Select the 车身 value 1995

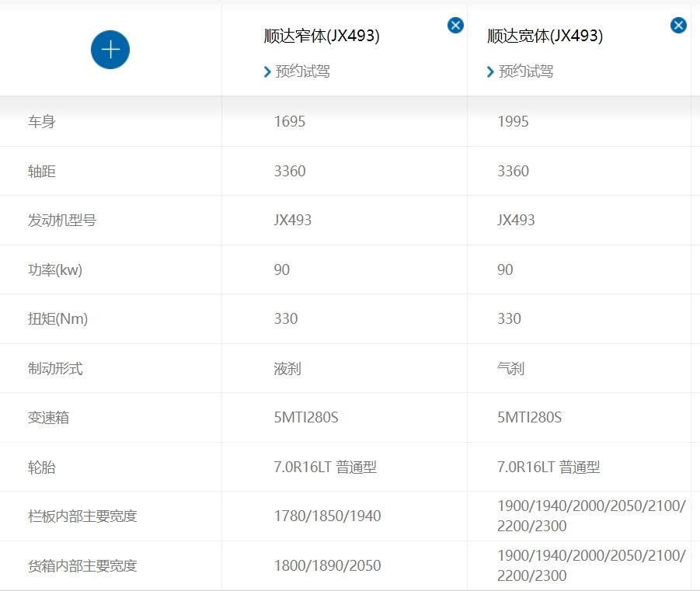click(513, 121)
